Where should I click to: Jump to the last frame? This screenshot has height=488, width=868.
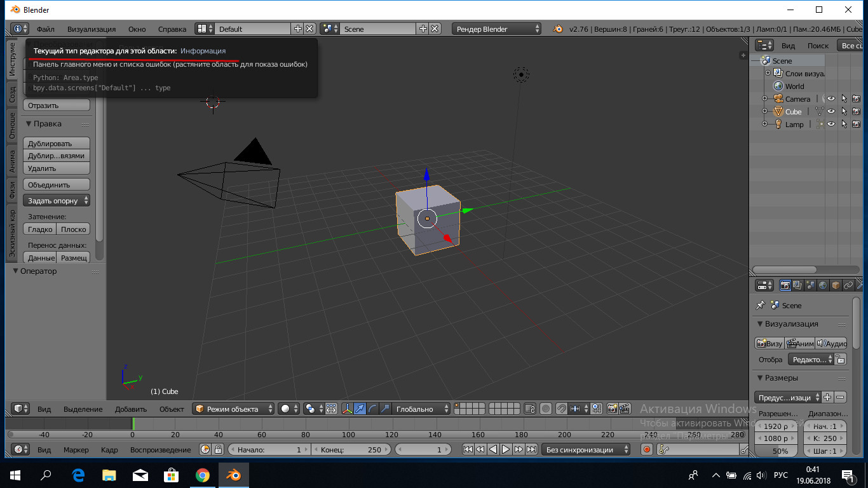pos(531,449)
